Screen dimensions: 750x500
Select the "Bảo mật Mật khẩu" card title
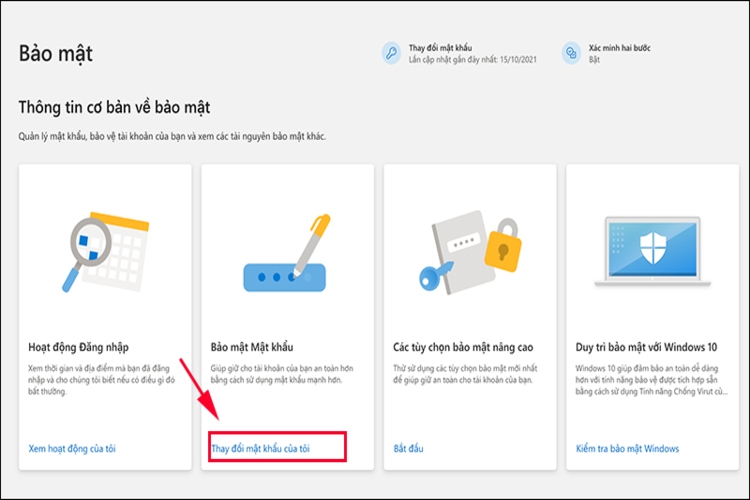tap(252, 347)
